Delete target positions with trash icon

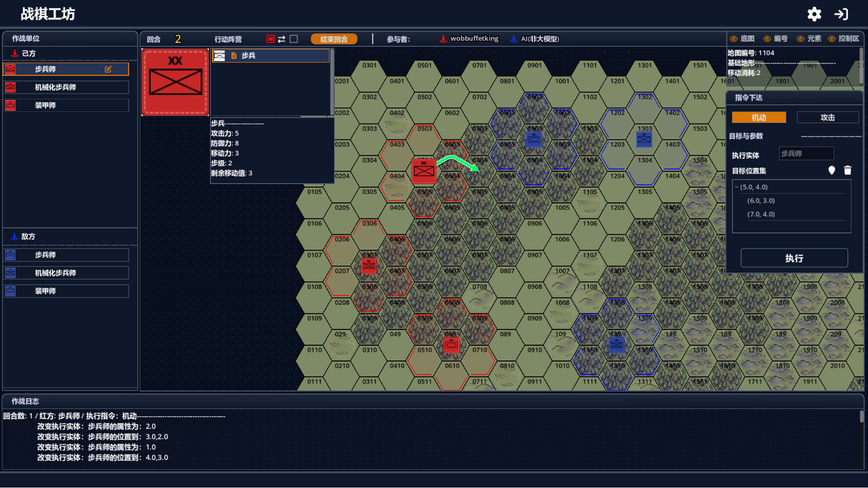(848, 170)
